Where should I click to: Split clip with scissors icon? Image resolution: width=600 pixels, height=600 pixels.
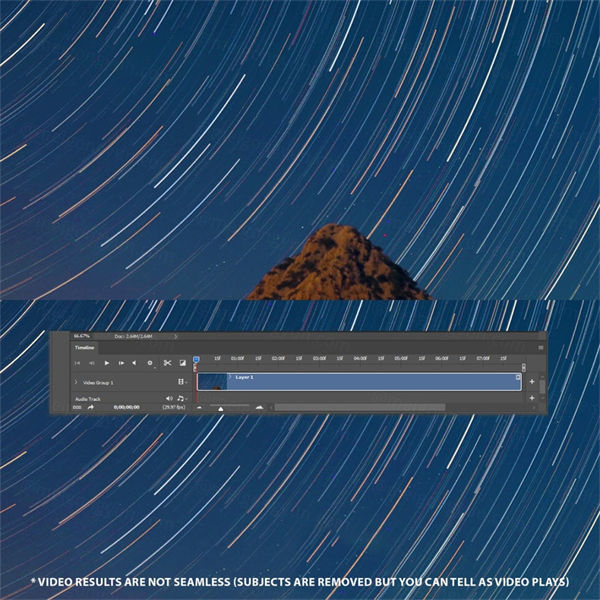[x=167, y=363]
